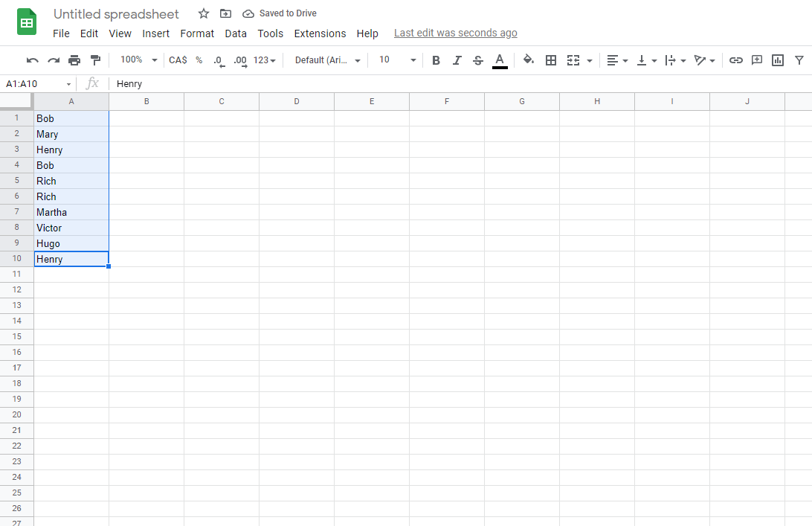The height and width of the screenshot is (526, 812).
Task: Click the borders icon
Action: tap(551, 60)
